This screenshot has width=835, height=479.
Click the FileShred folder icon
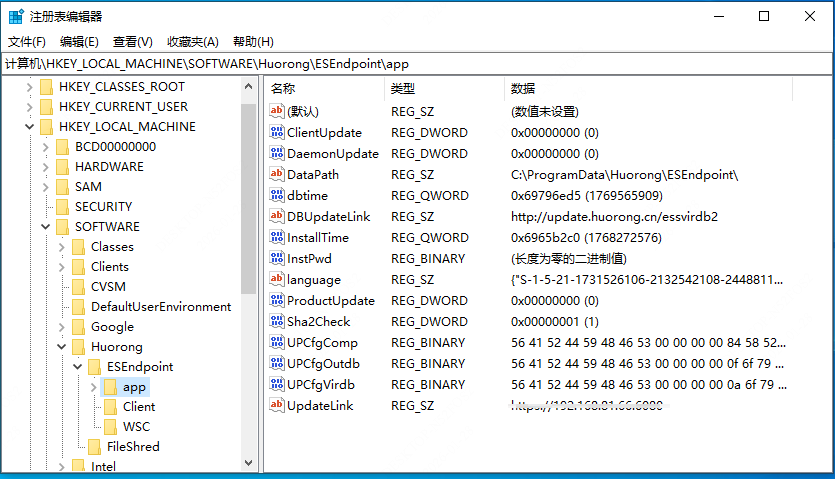point(94,446)
